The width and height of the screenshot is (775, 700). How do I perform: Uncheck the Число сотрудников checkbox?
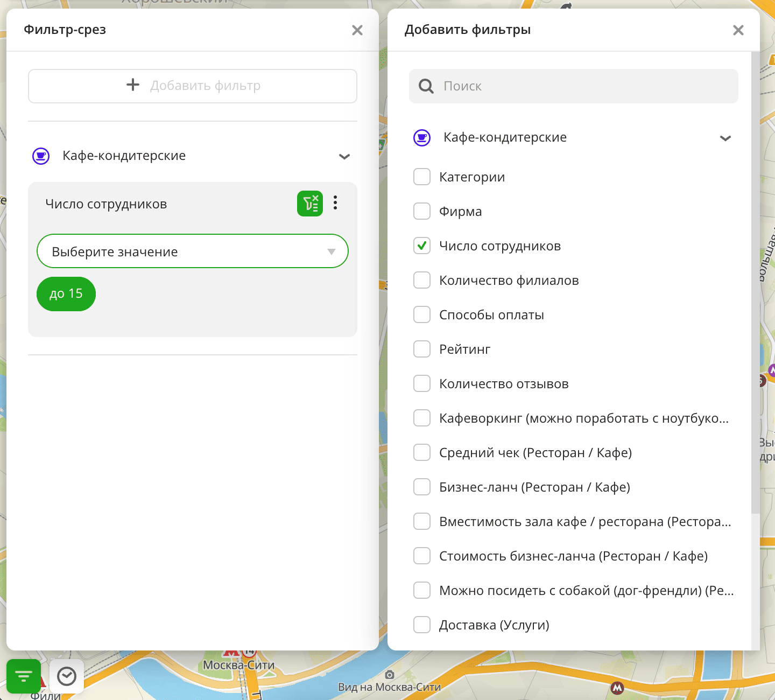point(422,246)
